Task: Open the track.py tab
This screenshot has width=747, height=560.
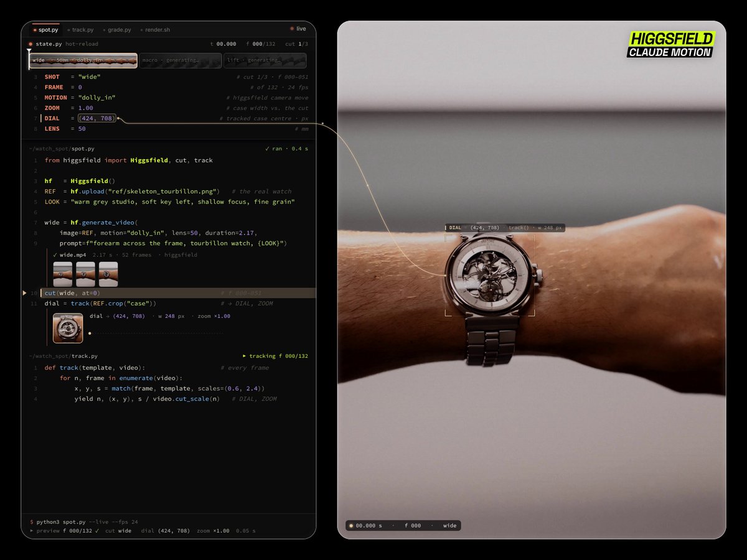Action: coord(80,29)
